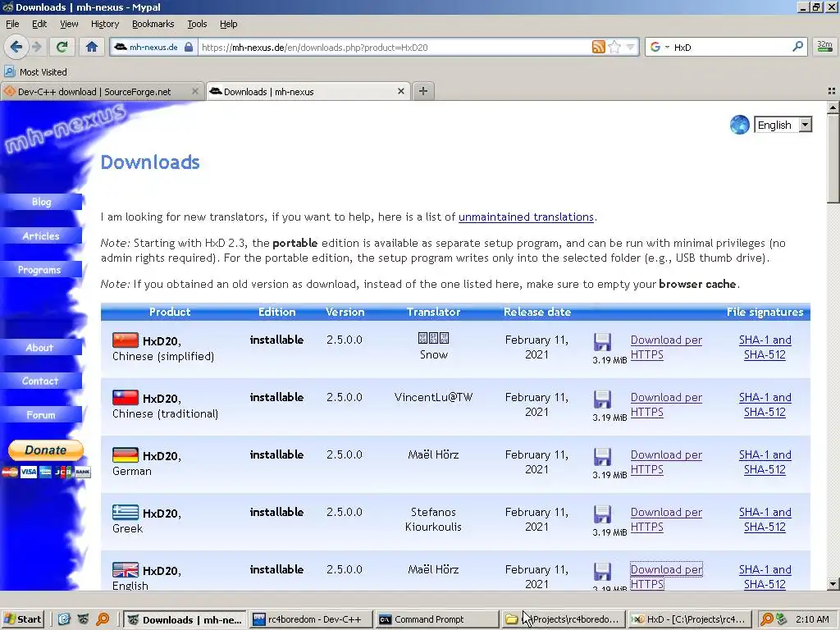Viewport: 840px width, 630px height.
Task: Open the Bookmarks menu
Action: point(153,24)
